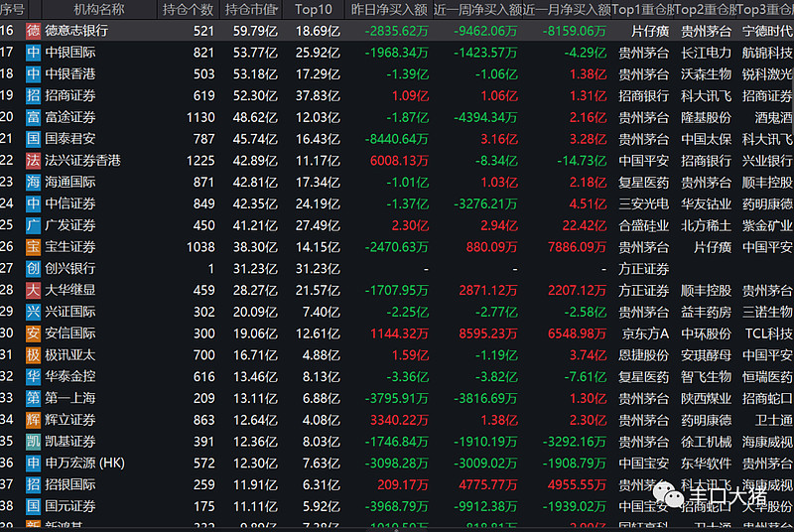Viewport: 794px width, 532px height.
Task: Sort by the 持仓个数 column header
Action: pos(188,9)
